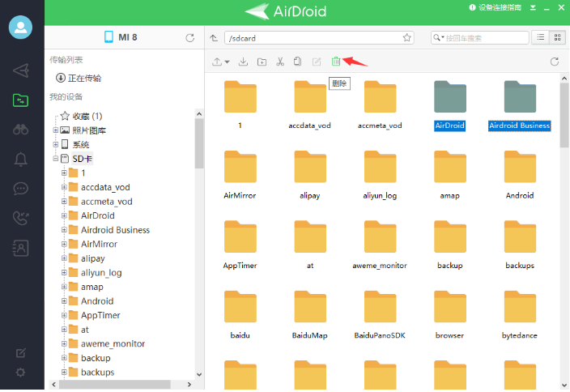
Task: Focus the file search box
Action: [480, 38]
